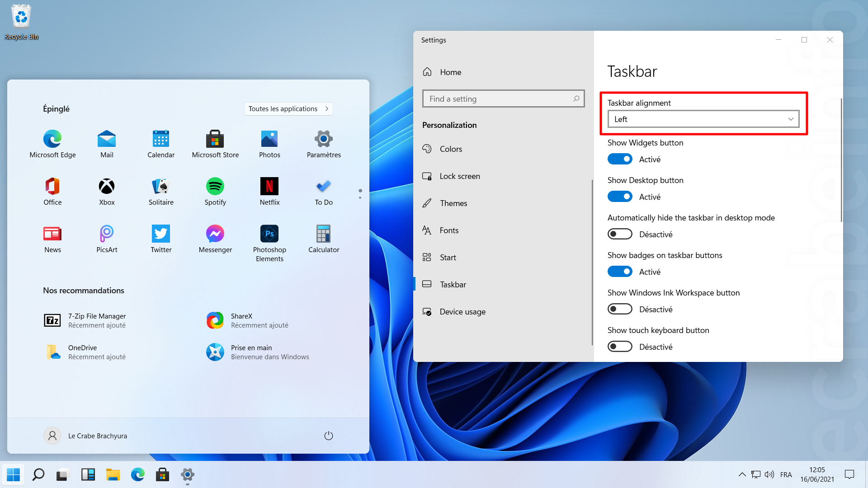Turn off Show Widgets button toggle
Screen dimensions: 868x488
[x=620, y=159]
